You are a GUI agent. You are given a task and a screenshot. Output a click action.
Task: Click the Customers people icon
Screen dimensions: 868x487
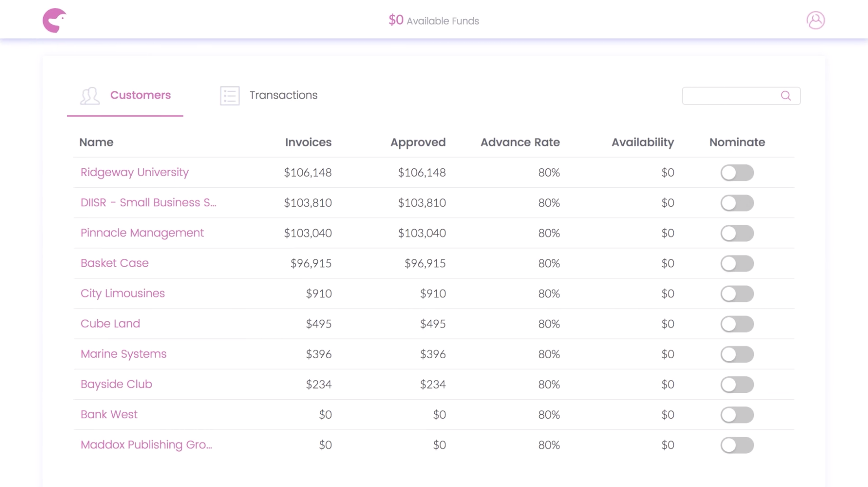coord(89,96)
